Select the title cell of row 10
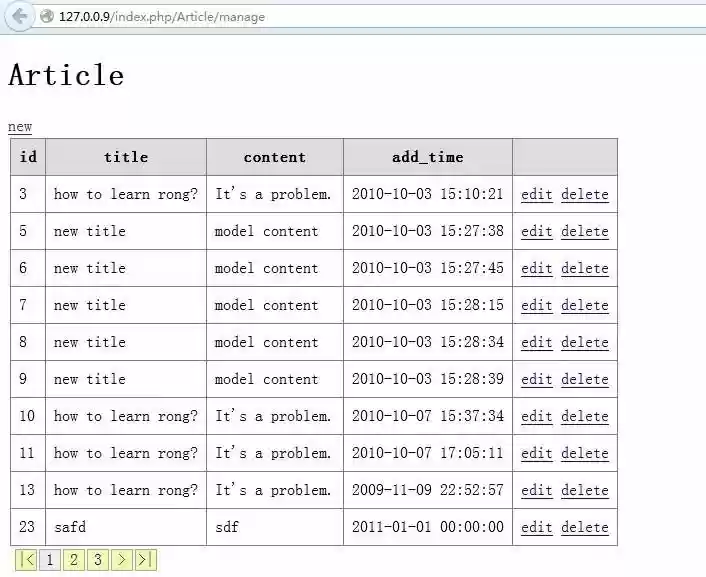This screenshot has height=577, width=706. (126, 416)
